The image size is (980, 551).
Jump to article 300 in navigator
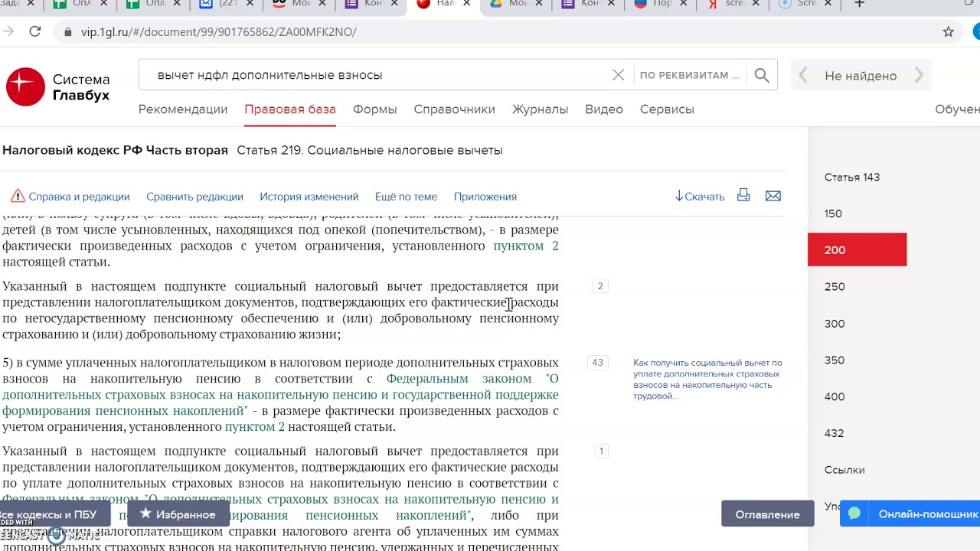[835, 324]
